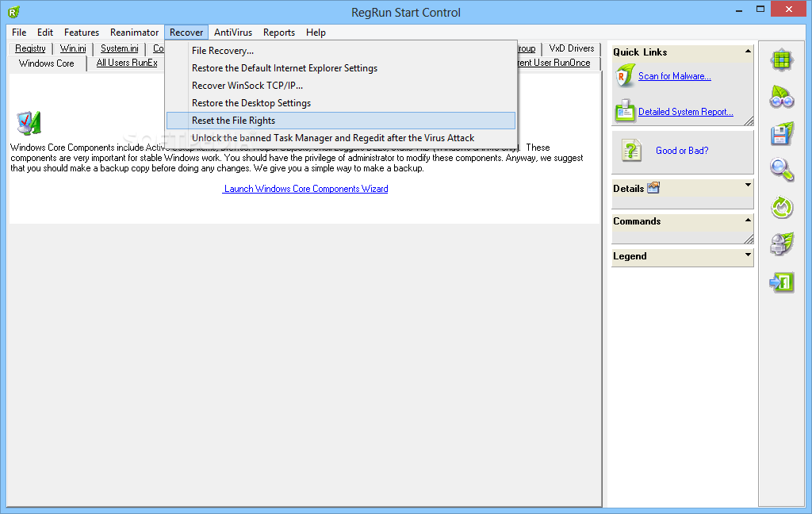Minimize the RegRun Start Control window
The height and width of the screenshot is (514, 812).
tap(739, 10)
